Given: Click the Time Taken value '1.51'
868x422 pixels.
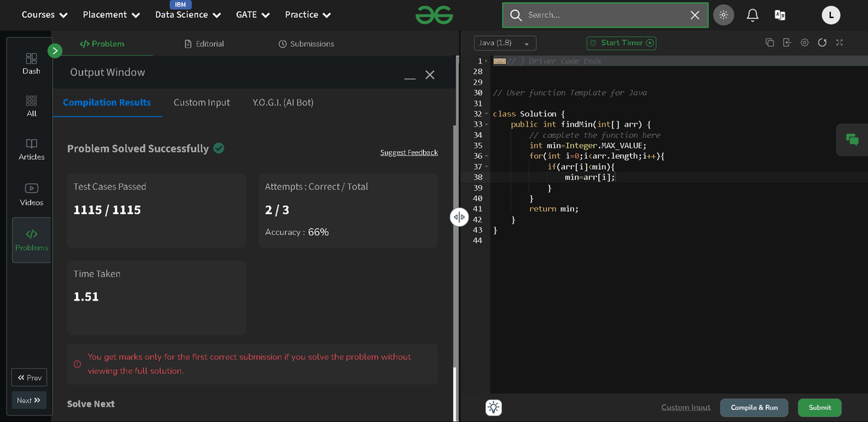Looking at the screenshot, I should pos(86,297).
